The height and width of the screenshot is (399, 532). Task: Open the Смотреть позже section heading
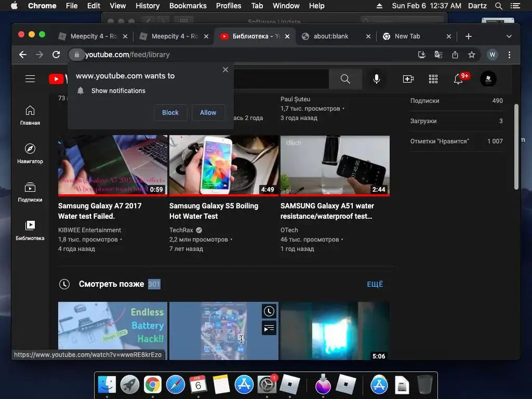[x=111, y=284]
